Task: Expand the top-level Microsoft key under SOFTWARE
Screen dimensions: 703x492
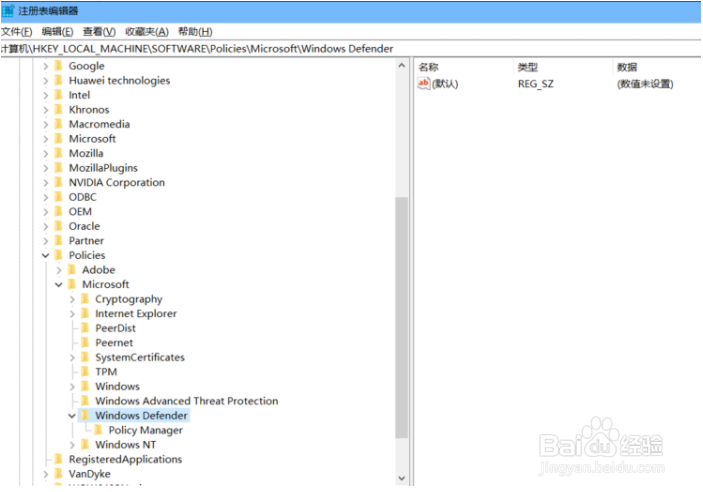Action: [45, 139]
